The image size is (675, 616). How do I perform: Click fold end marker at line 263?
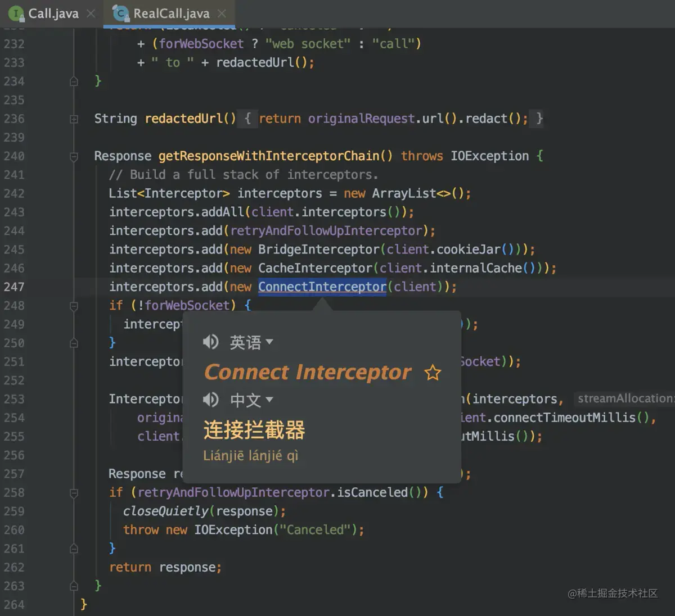[x=74, y=586]
